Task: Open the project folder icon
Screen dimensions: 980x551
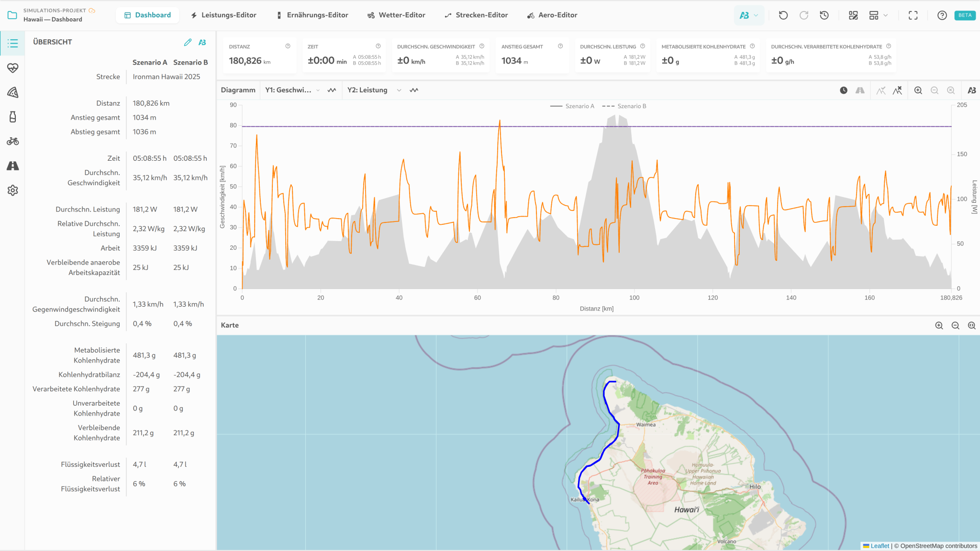Action: coord(12,15)
